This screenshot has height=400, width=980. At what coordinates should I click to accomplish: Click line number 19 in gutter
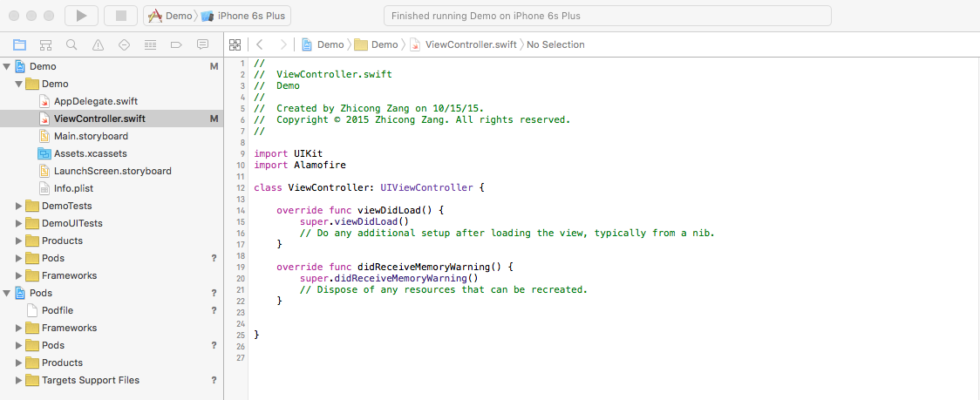[241, 267]
